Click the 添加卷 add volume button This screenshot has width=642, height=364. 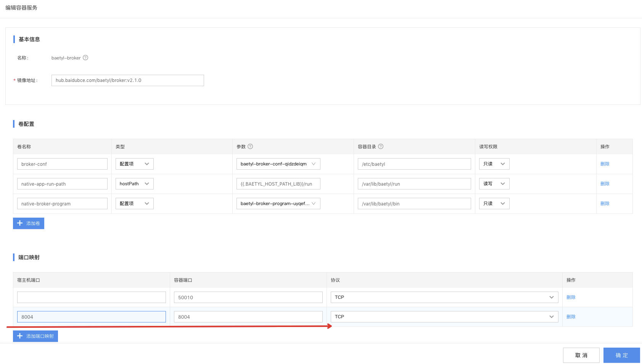(x=29, y=223)
